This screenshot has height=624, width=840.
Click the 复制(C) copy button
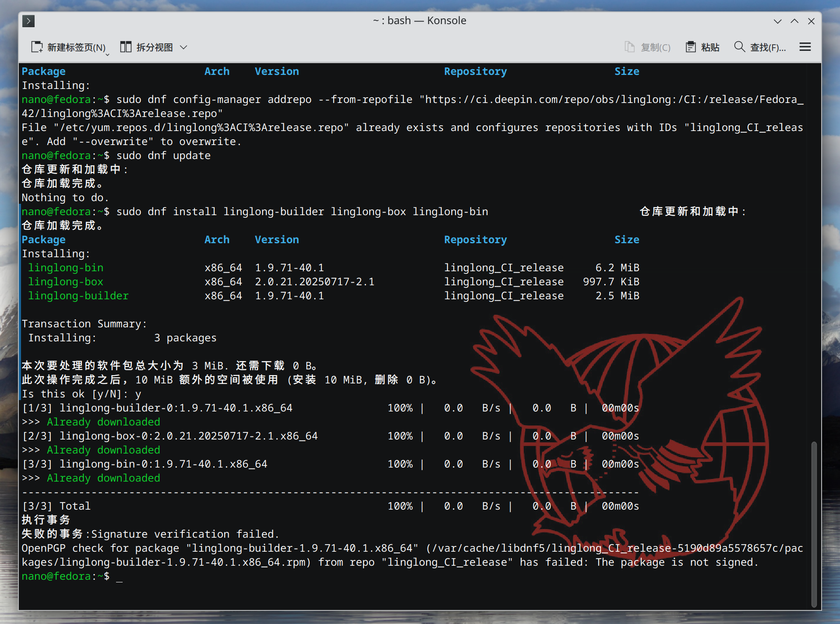coord(647,47)
